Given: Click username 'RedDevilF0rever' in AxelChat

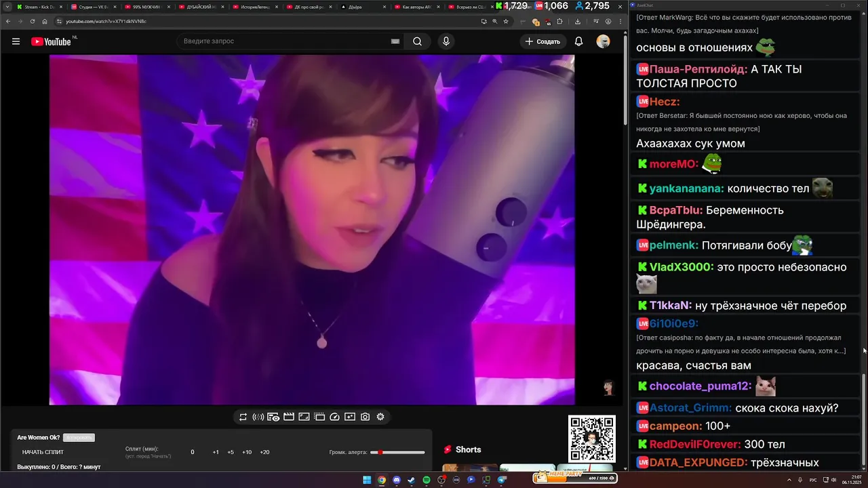Looking at the screenshot, I should click(695, 445).
